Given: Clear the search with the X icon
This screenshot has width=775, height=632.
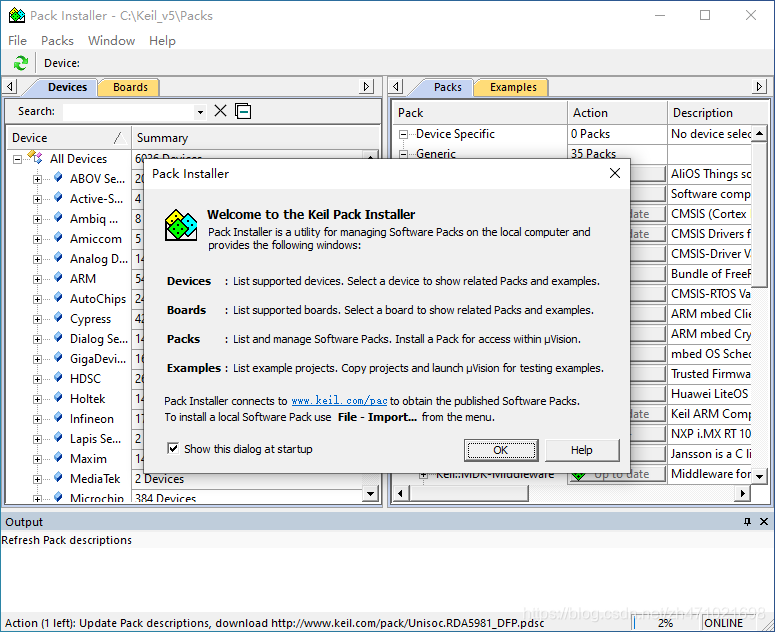Looking at the screenshot, I should click(220, 111).
